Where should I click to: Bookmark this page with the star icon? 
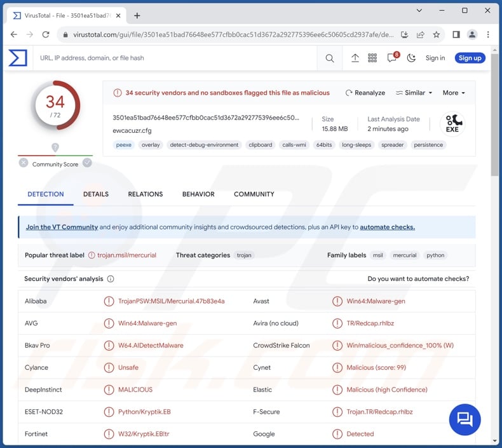437,34
